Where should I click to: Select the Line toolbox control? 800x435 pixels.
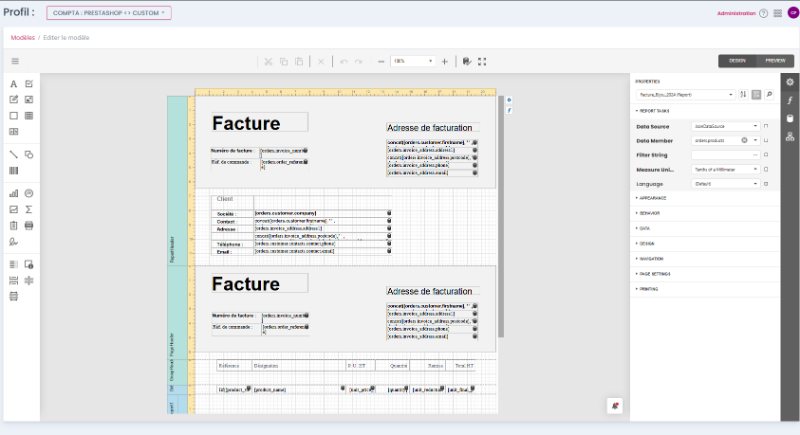coord(14,155)
